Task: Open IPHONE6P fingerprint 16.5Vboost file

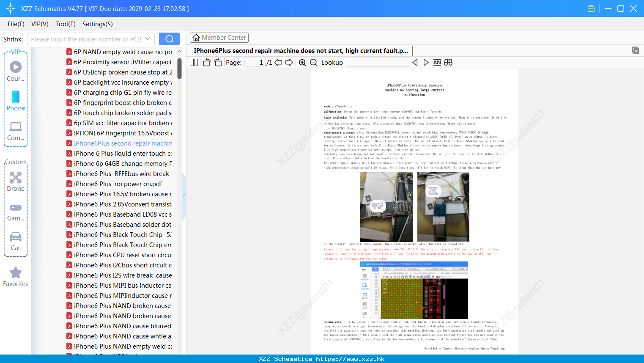Action: tap(119, 133)
